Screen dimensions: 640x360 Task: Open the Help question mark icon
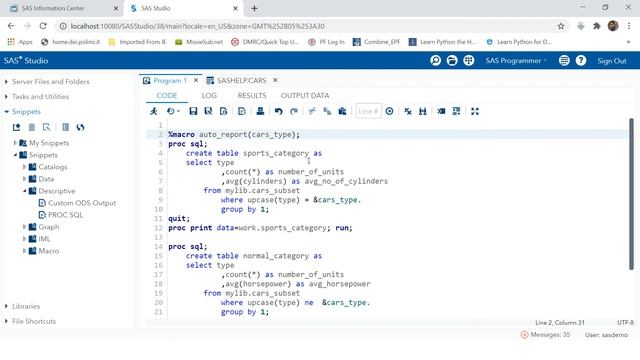(581, 60)
